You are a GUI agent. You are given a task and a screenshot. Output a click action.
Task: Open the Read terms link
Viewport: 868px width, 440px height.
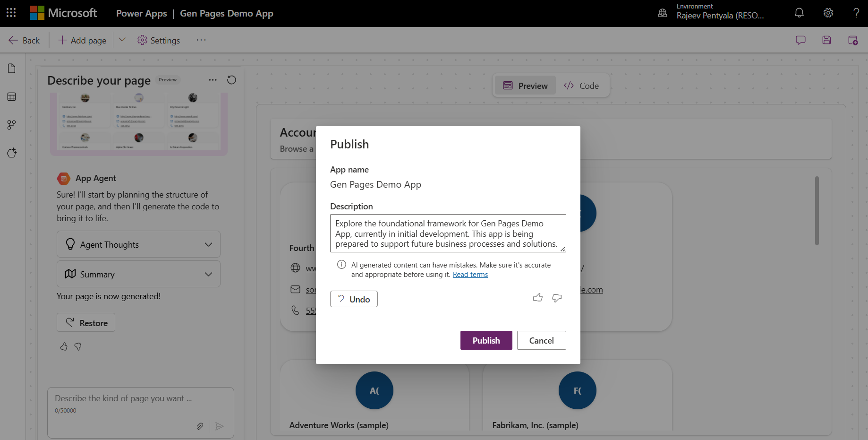pyautogui.click(x=470, y=274)
